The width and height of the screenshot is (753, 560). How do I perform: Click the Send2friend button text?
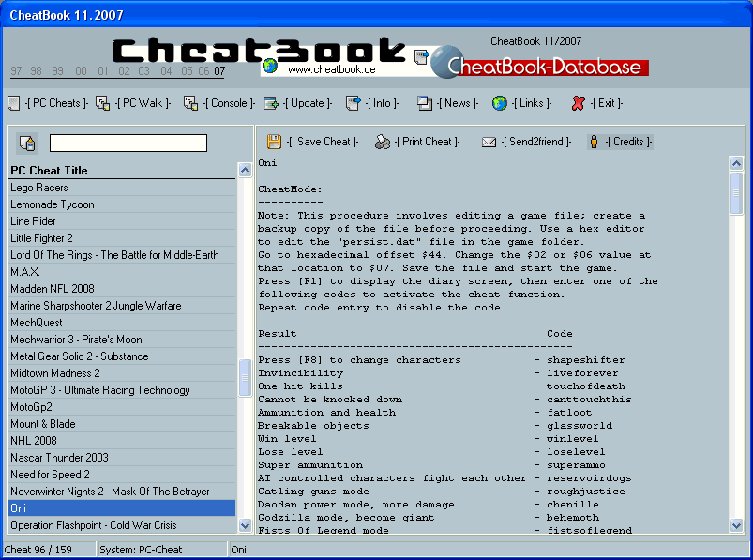(x=536, y=142)
